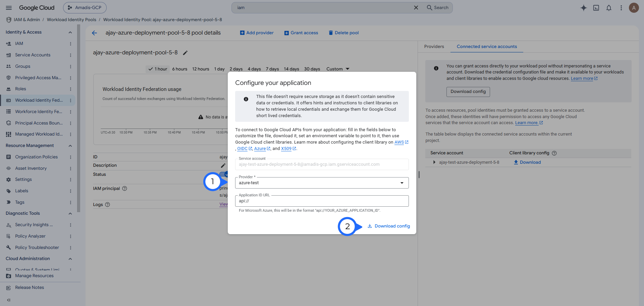Click Download config in the info banner

coord(468,92)
